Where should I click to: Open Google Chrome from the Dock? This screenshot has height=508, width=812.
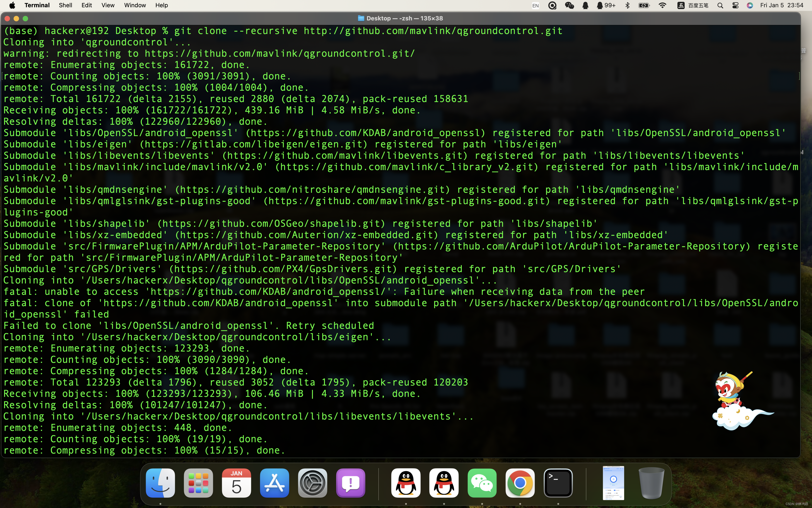[x=520, y=483]
